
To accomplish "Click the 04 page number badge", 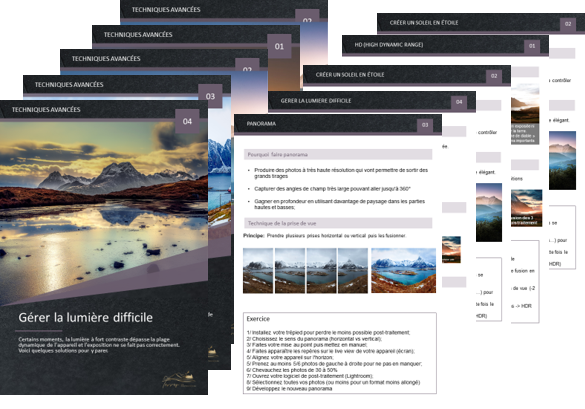I will point(187,121).
